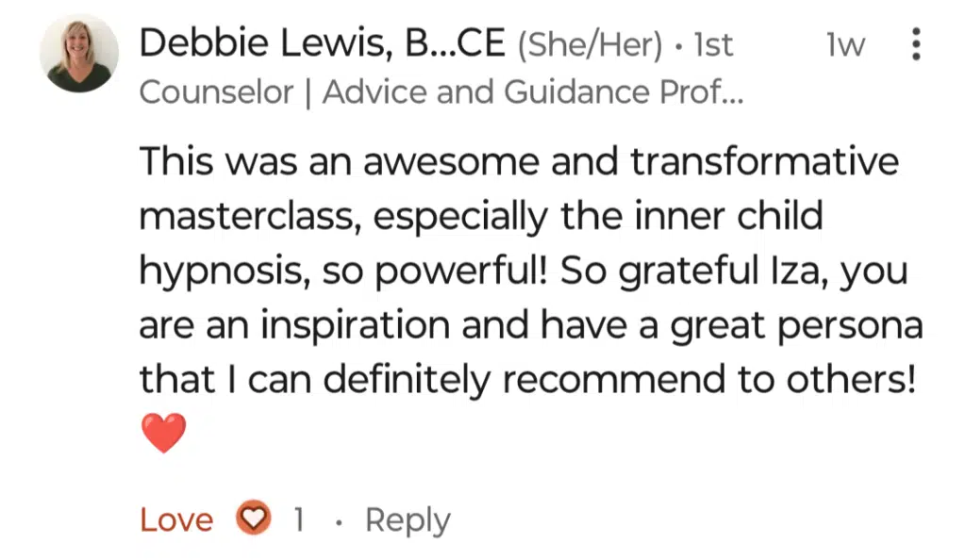Open the commenter name Debbie Lewis, B...CE
Viewport: 966px width, 560px height.
tap(323, 43)
